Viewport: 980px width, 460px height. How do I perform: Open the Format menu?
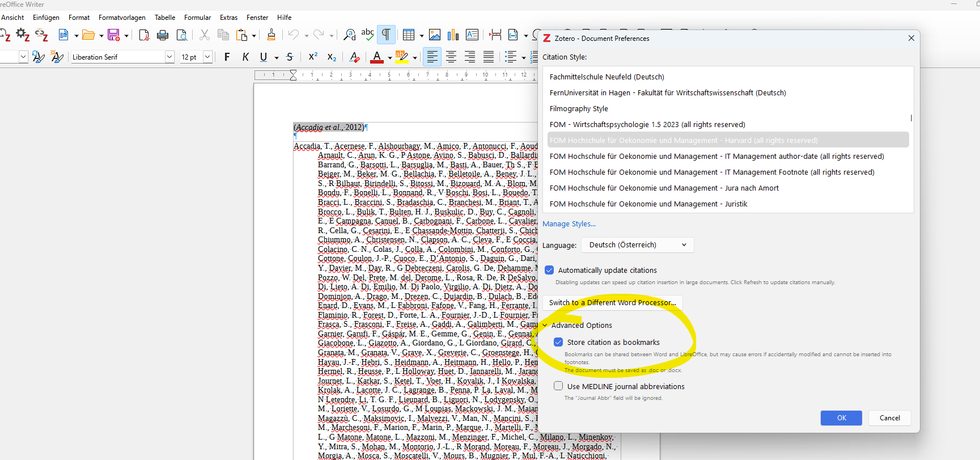79,18
